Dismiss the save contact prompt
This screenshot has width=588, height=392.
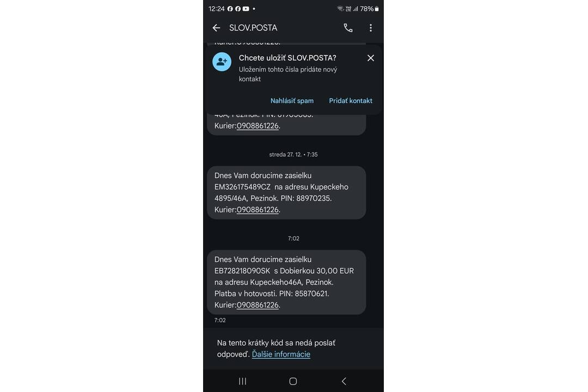371,58
